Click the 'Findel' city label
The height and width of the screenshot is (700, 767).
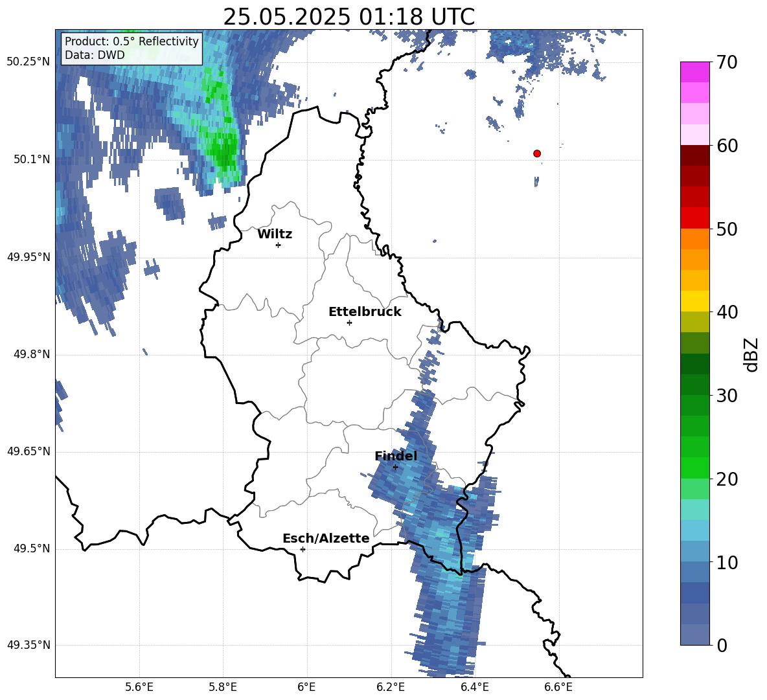[x=396, y=456]
